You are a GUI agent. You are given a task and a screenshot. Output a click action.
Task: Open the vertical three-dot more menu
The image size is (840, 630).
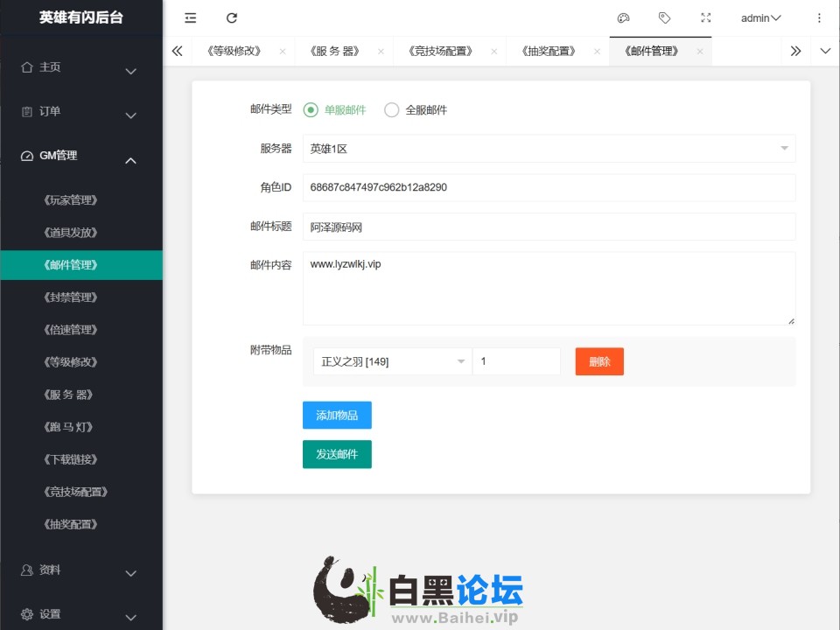click(819, 18)
